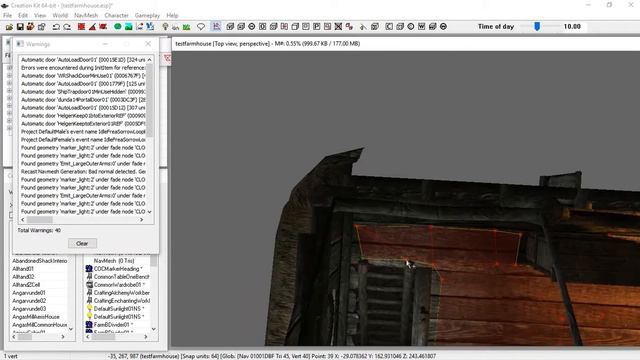Click the red triangle angle snap icon
The image size is (640, 360).
coord(92,27)
